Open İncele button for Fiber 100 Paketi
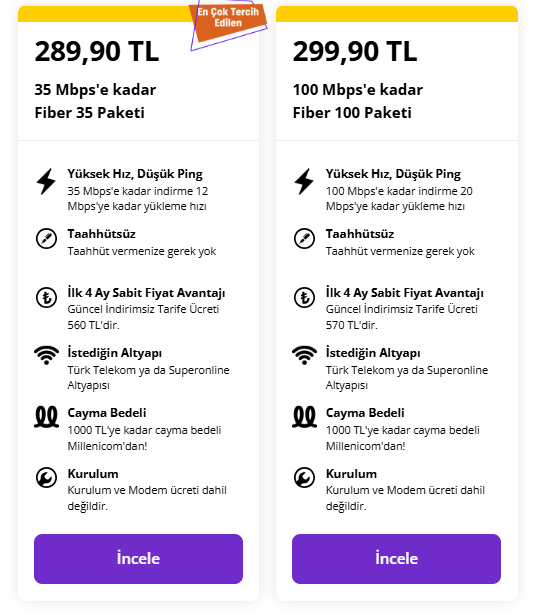Viewport: 549px width, 615px height. [x=396, y=559]
